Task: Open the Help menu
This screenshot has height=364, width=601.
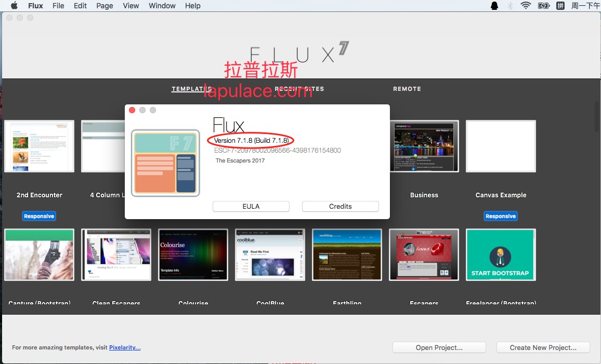Action: pos(193,6)
